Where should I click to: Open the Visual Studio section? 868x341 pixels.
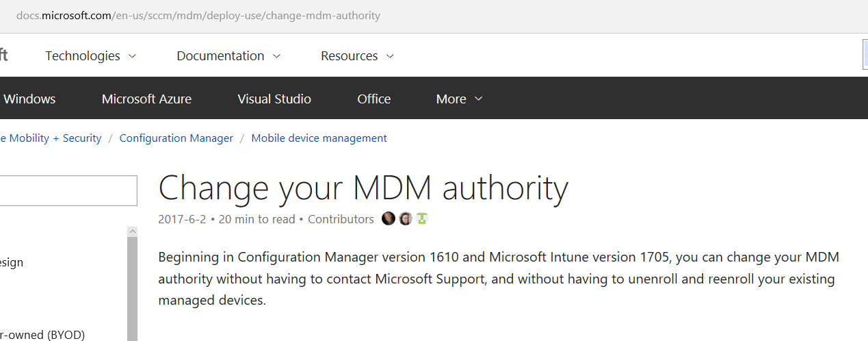point(274,99)
